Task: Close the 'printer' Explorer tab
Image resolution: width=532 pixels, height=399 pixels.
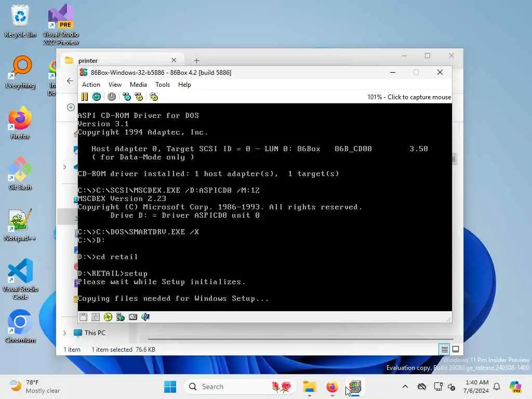Action: [x=174, y=60]
